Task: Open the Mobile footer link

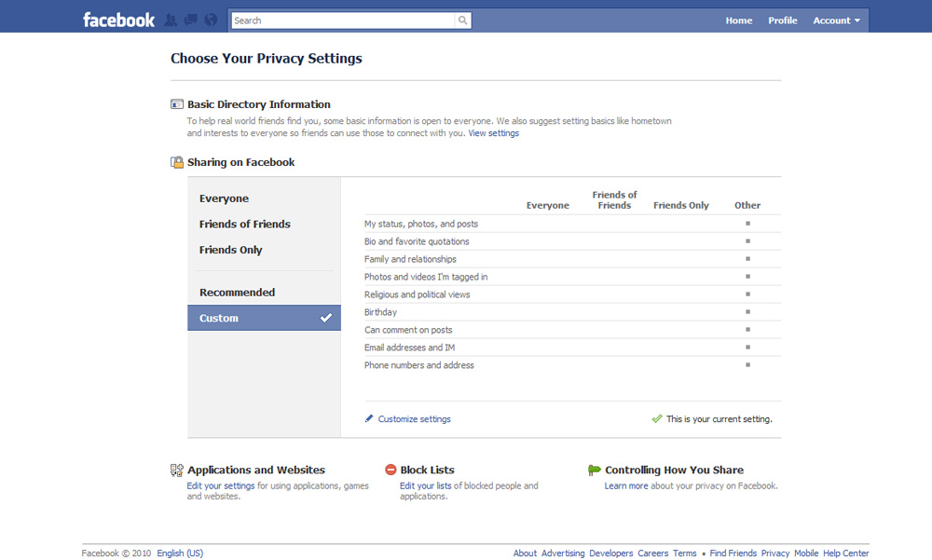Action: pyautogui.click(x=806, y=553)
